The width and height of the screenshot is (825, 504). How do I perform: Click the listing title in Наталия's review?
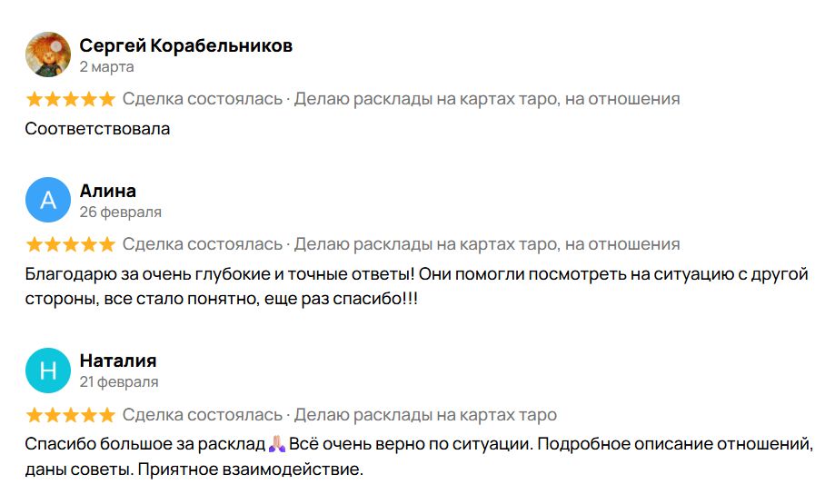tap(425, 415)
